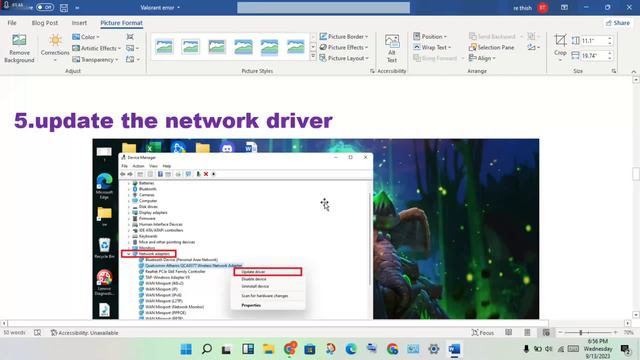Image resolution: width=640 pixels, height=360 pixels.
Task: Open the Corrections sun icon
Action: tap(55, 40)
